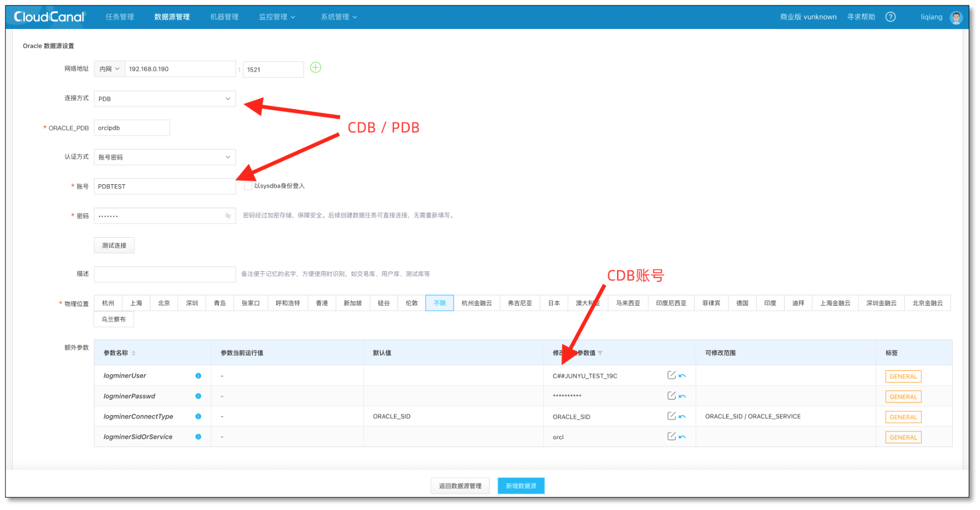Viewport: 980px width, 510px height.
Task: Show the hidden password with eye icon
Action: (x=228, y=215)
